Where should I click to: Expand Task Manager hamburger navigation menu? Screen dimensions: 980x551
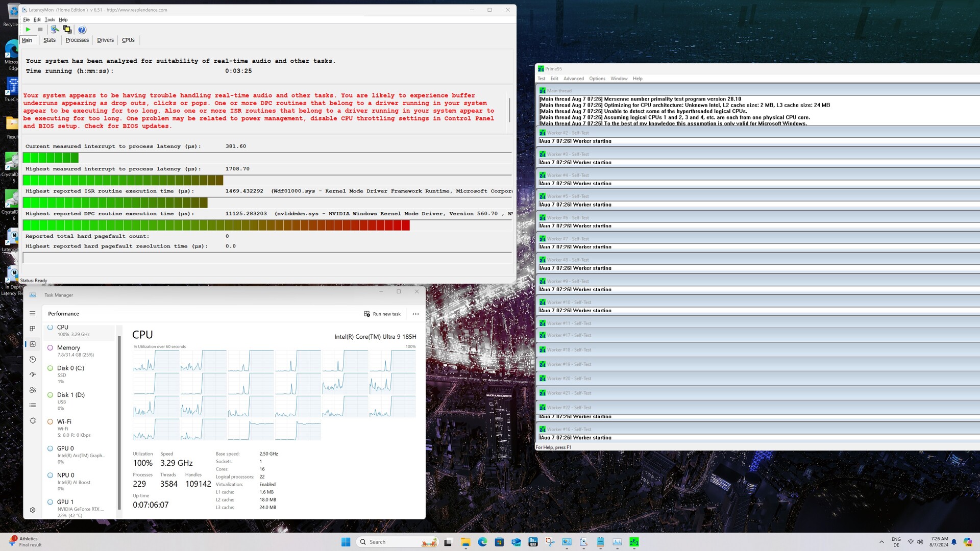click(33, 313)
